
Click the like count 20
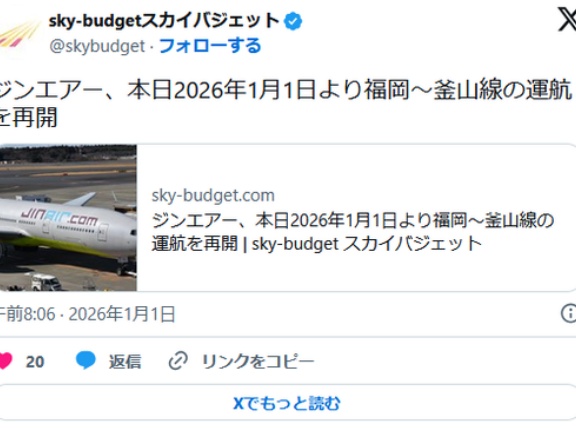pos(35,362)
